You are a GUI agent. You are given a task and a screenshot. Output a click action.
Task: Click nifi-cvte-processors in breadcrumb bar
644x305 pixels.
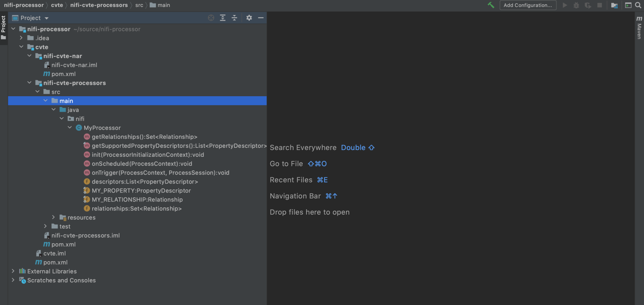pos(99,5)
